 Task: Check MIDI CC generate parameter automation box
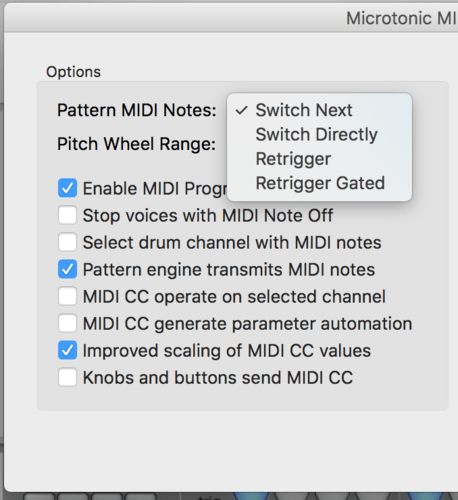click(67, 323)
